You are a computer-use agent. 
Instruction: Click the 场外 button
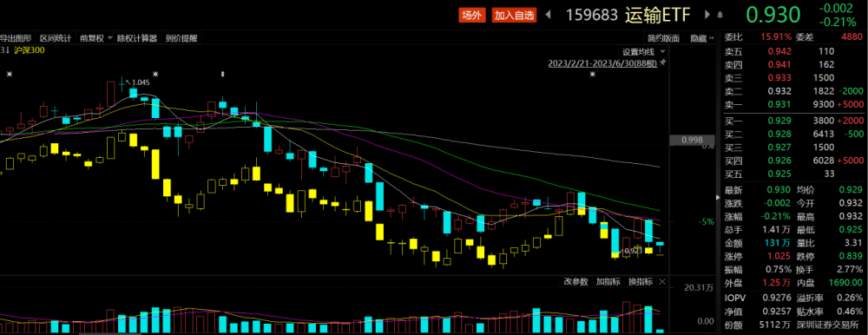pos(471,16)
